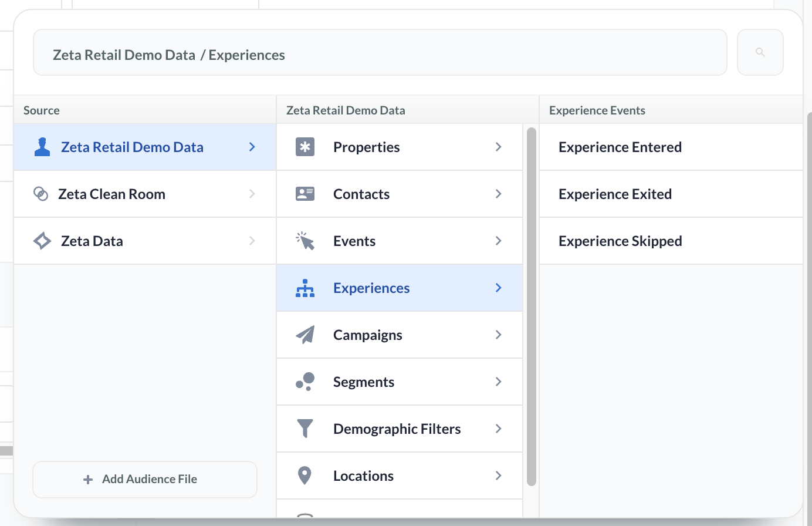The height and width of the screenshot is (526, 812).
Task: Select Experience Entered event
Action: click(x=671, y=147)
